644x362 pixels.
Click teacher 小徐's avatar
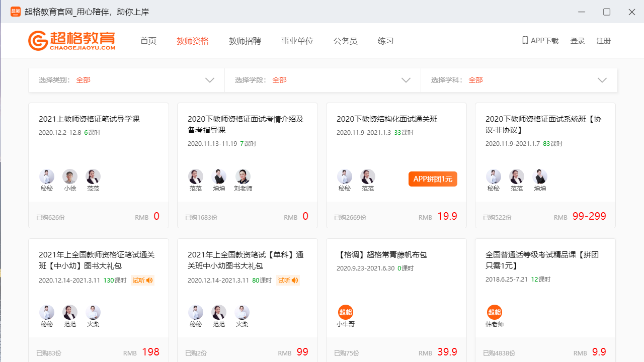pos(70,176)
